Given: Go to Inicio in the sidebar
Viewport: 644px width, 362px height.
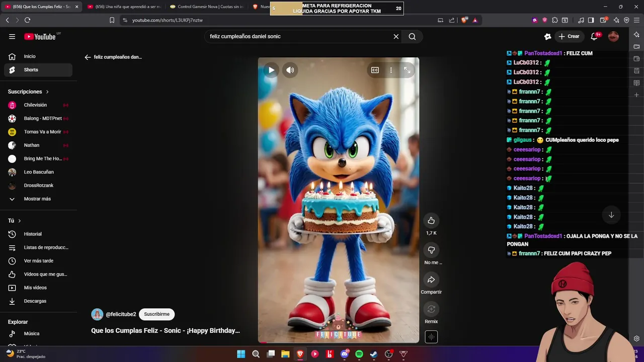Looking at the screenshot, I should coord(38,56).
